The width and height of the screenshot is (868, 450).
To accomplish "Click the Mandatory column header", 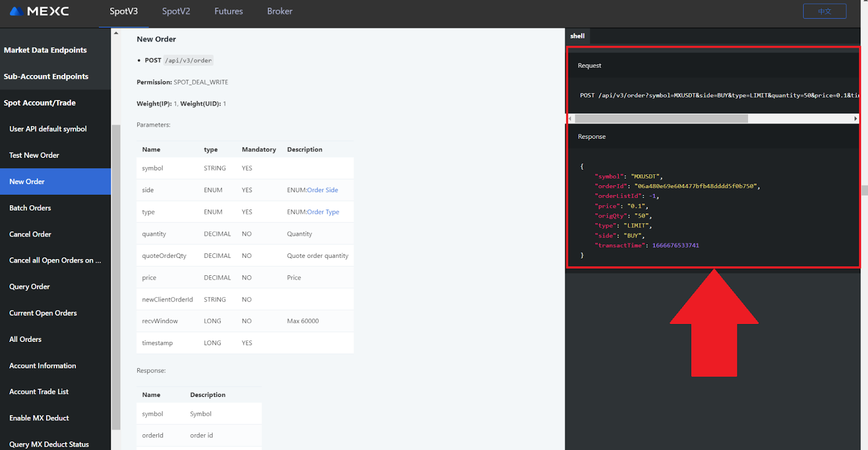I will 259,149.
